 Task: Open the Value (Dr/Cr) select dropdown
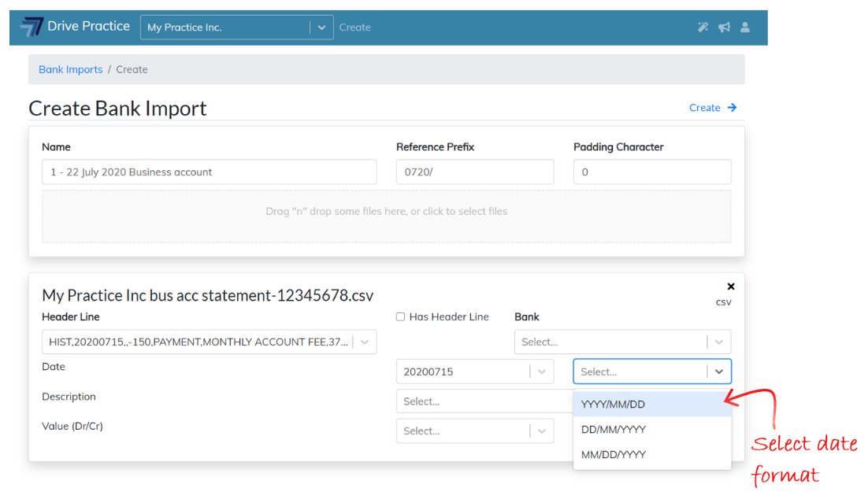[475, 431]
